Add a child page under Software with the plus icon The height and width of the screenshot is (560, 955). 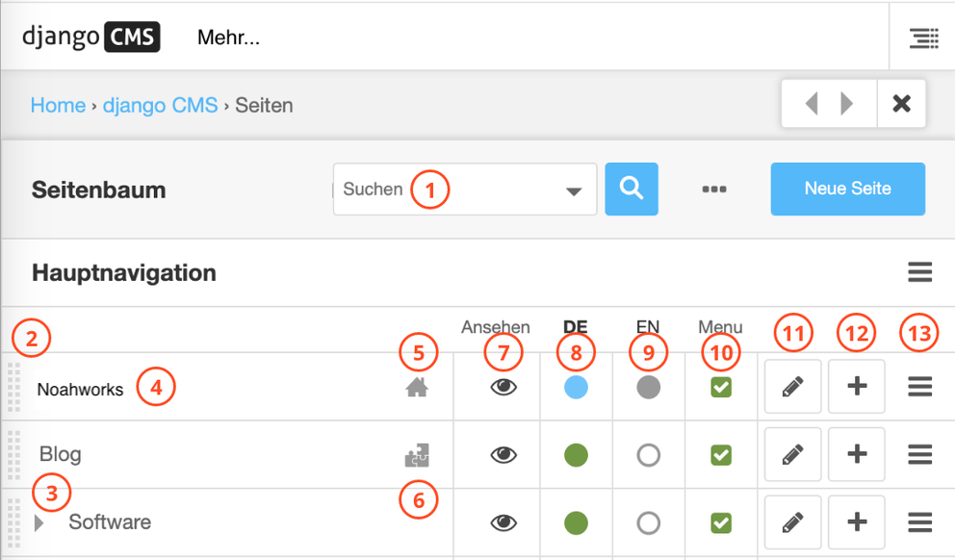856,522
